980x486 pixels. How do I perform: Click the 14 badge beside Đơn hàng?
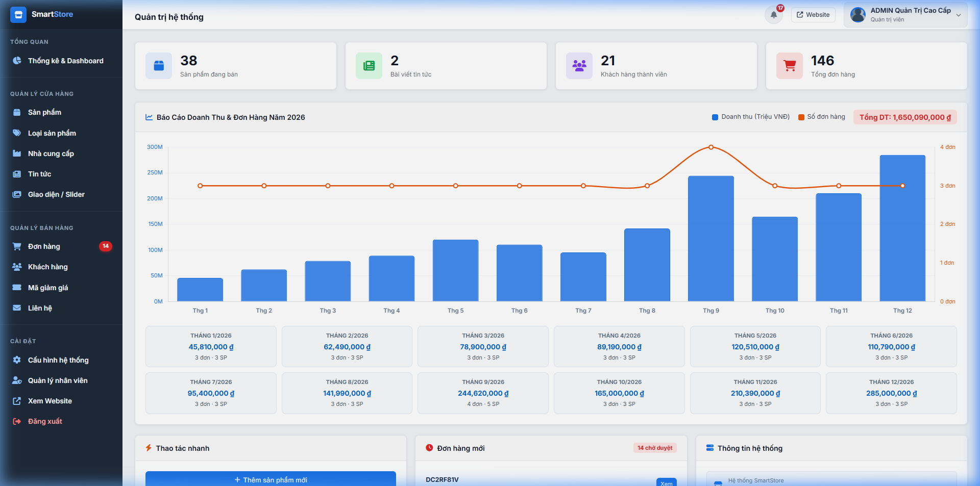tap(106, 246)
